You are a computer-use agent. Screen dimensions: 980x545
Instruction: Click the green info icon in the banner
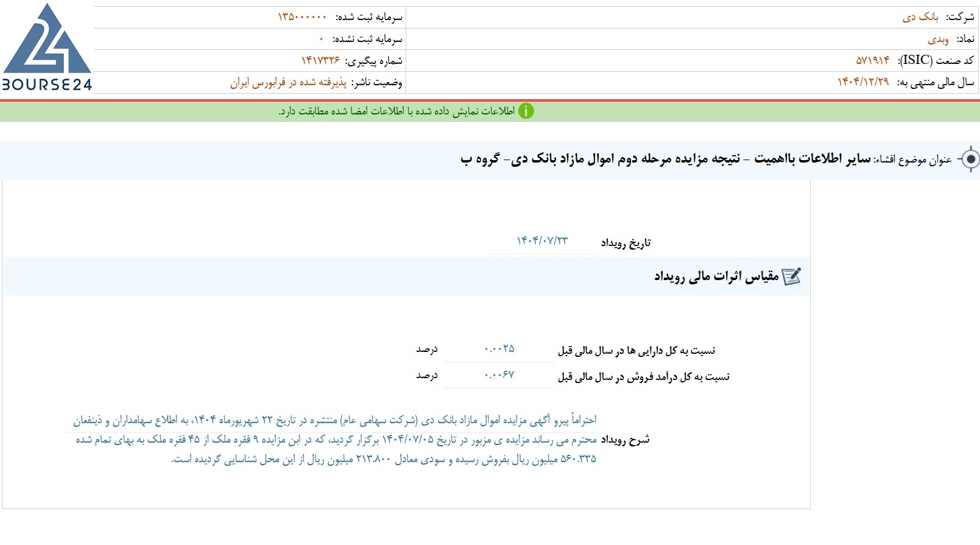526,111
